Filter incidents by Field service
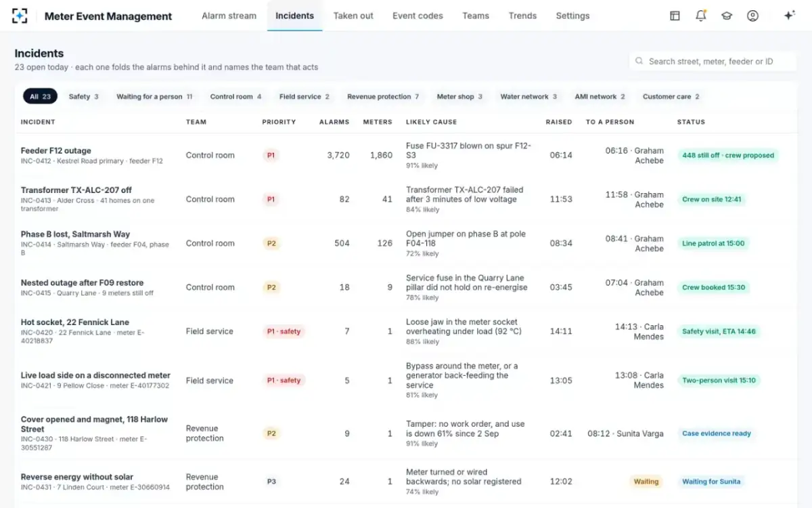Image resolution: width=812 pixels, height=508 pixels. point(304,96)
